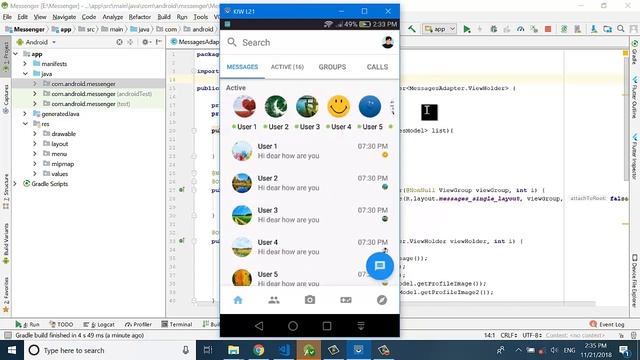
Task: Open the Run tool window
Action: pos(27,324)
